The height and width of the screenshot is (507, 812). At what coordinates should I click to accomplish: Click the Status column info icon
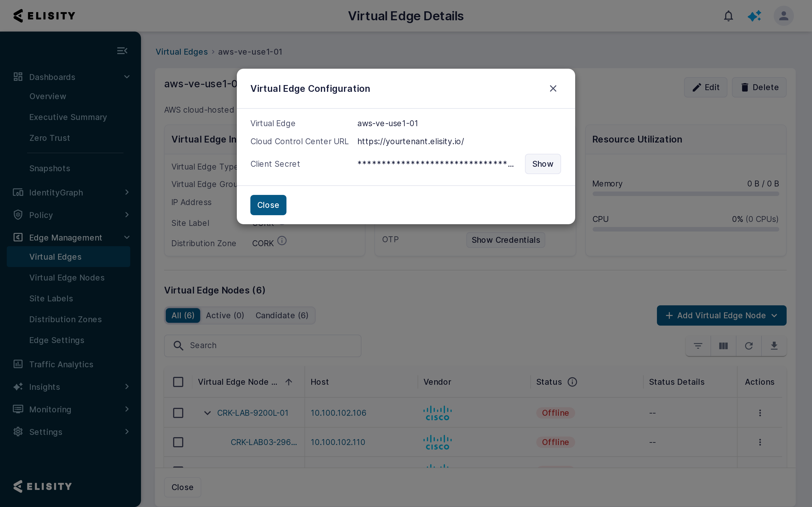(572, 382)
